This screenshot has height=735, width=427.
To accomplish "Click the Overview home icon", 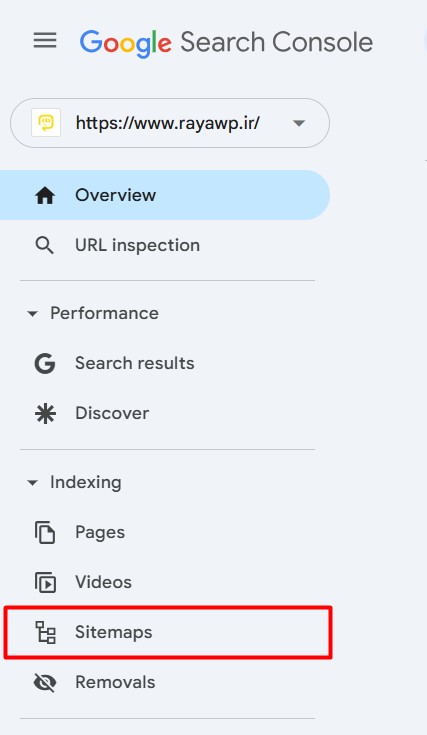I will point(45,195).
